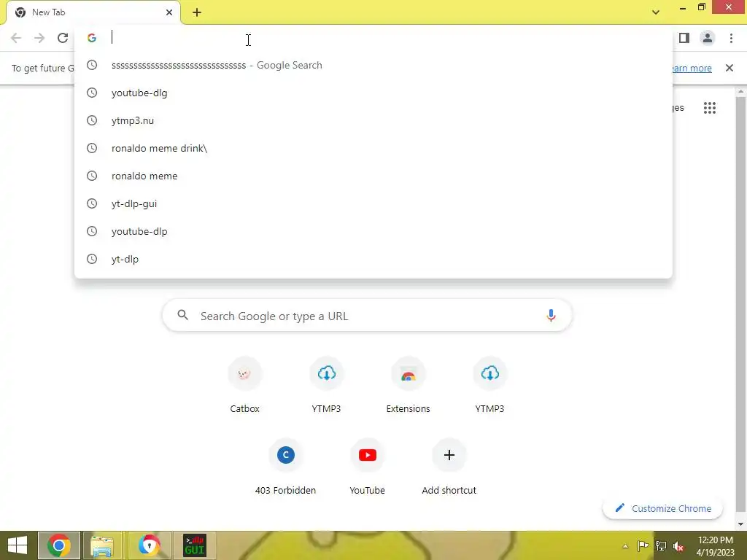Click the magnifier icon in search box
747x560 pixels.
click(x=182, y=315)
